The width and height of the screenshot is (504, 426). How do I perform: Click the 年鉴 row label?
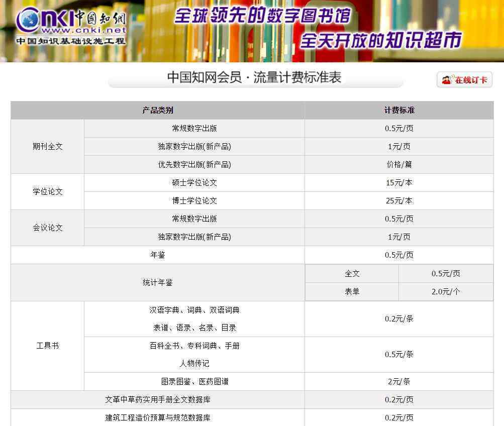(157, 255)
